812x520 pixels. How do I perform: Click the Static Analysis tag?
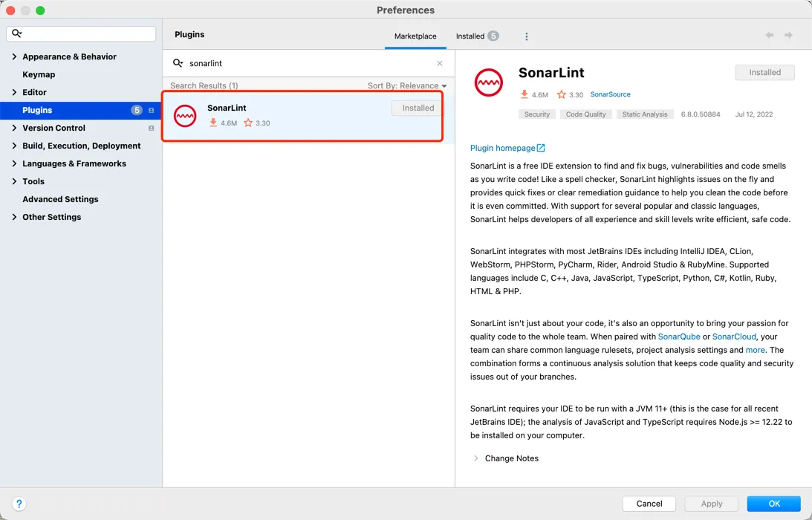point(645,114)
